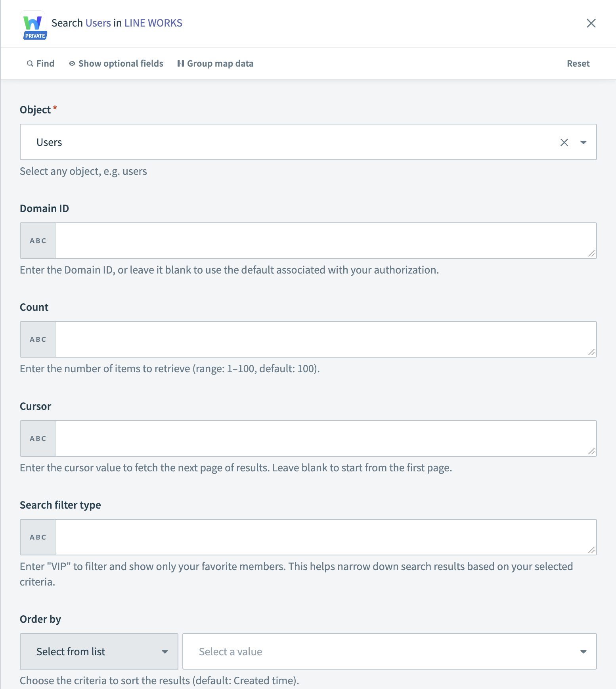Click the Users link in the title
Screen dimensions: 616x689
click(x=99, y=23)
